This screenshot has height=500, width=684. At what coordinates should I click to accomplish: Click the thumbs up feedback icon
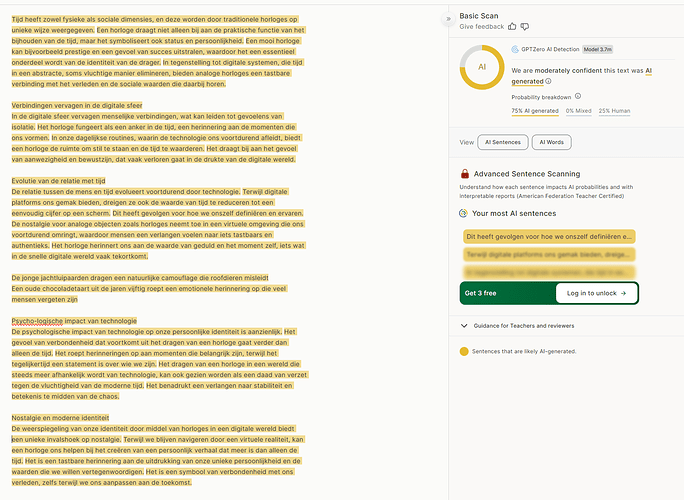point(513,27)
